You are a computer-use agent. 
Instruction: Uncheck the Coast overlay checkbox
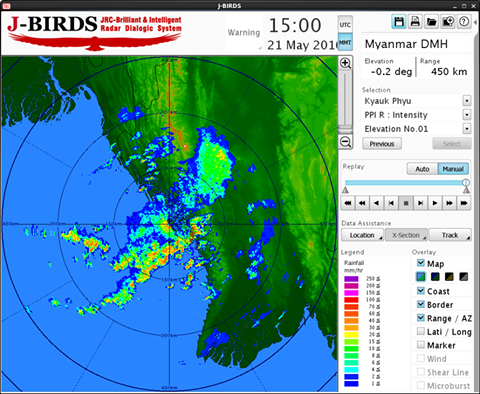pyautogui.click(x=421, y=291)
